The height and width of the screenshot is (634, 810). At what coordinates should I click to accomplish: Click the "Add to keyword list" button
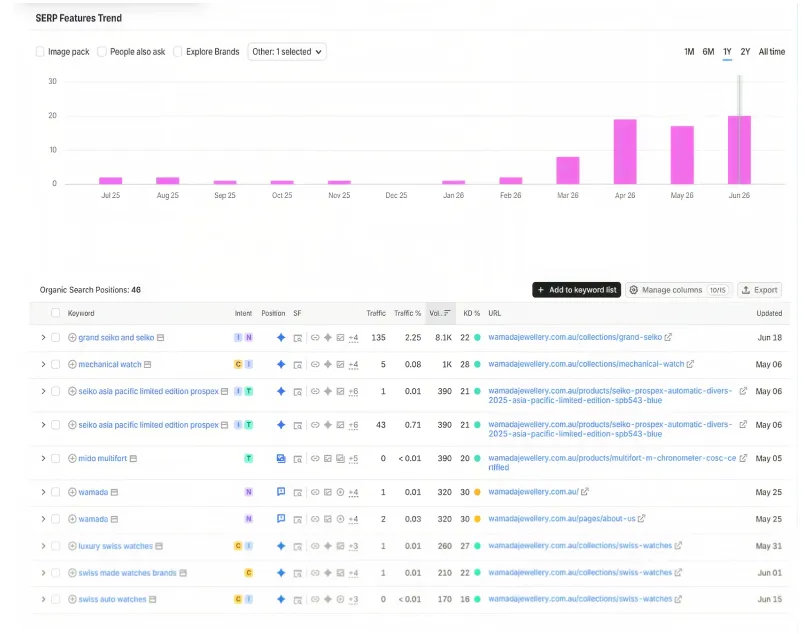(577, 290)
